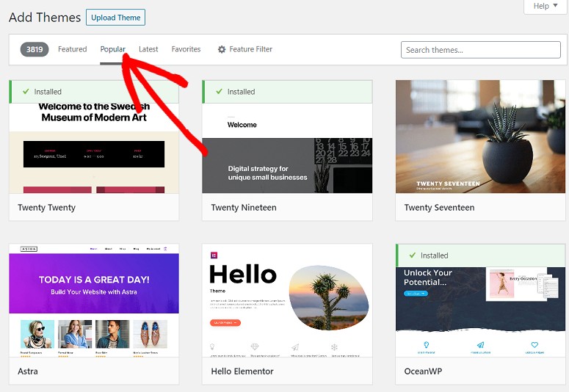Click the Astra theme name
The height and width of the screenshot is (392, 569).
click(x=28, y=371)
